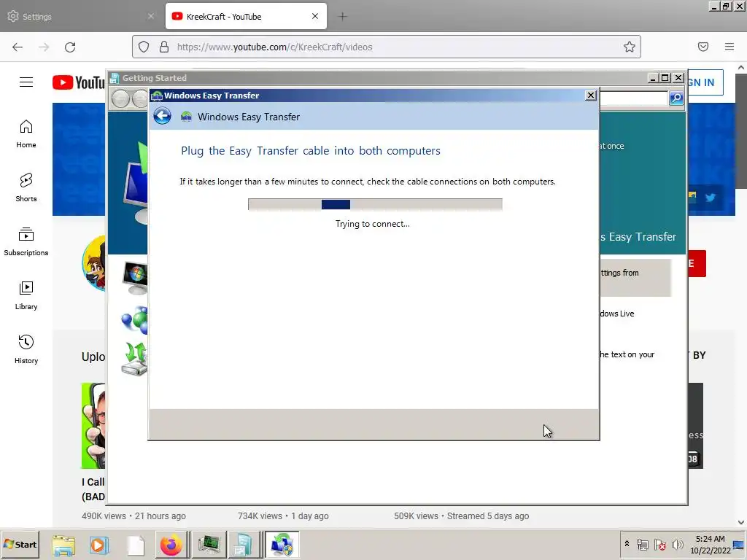Click the taskbar clock showing 5:24 AM
Viewport: 747px width, 560px height.
tap(710, 544)
